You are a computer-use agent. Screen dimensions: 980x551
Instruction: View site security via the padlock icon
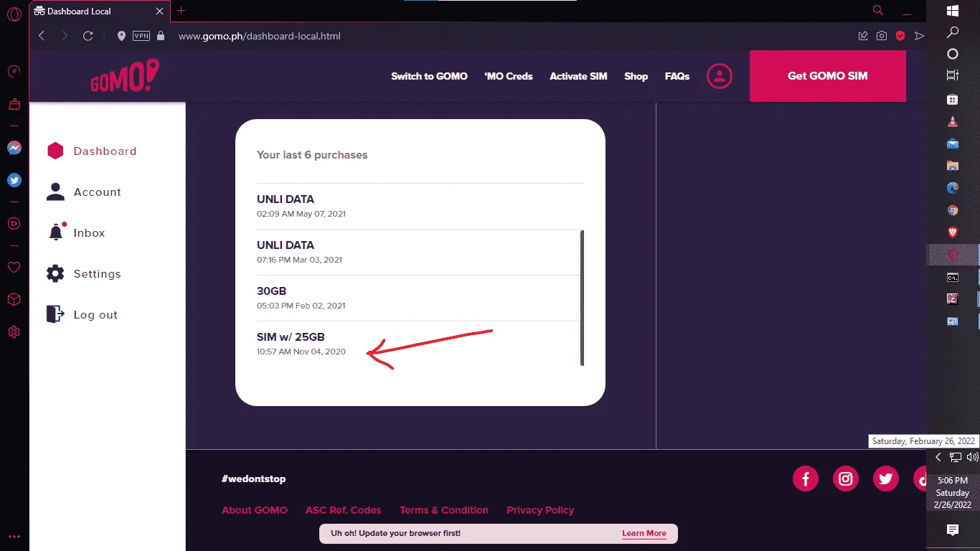pyautogui.click(x=160, y=36)
